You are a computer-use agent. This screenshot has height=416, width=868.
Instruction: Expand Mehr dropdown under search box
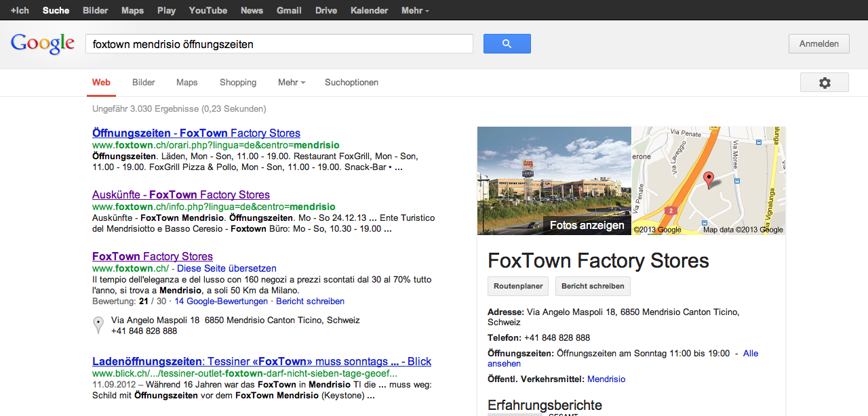(292, 83)
